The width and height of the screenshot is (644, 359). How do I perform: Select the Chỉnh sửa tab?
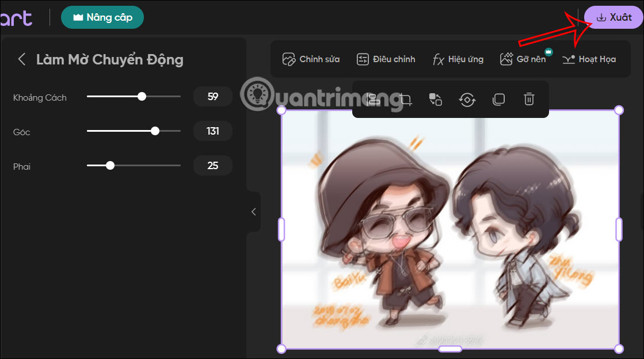(310, 59)
